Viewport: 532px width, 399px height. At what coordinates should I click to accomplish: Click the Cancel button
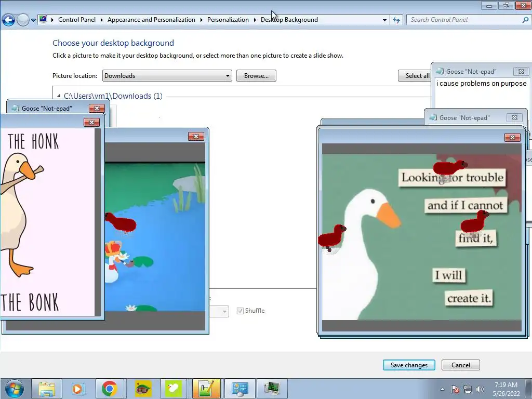(x=460, y=365)
